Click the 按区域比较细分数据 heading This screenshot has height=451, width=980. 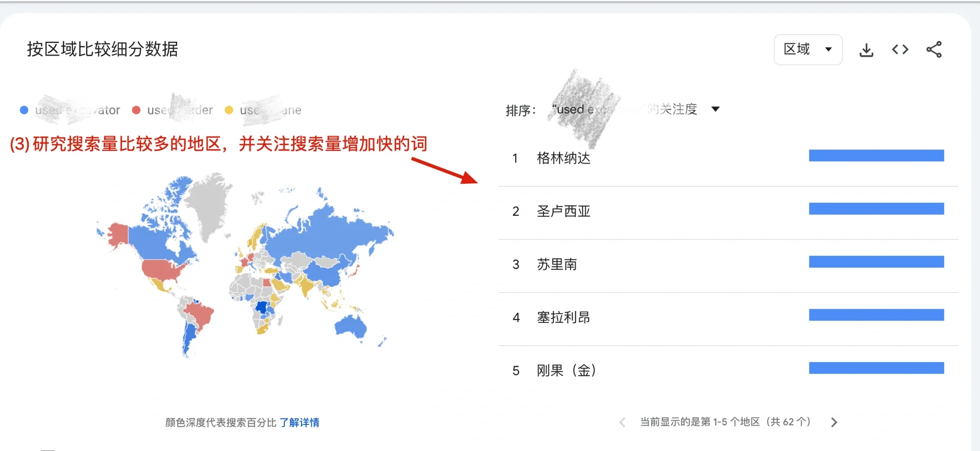pyautogui.click(x=103, y=49)
